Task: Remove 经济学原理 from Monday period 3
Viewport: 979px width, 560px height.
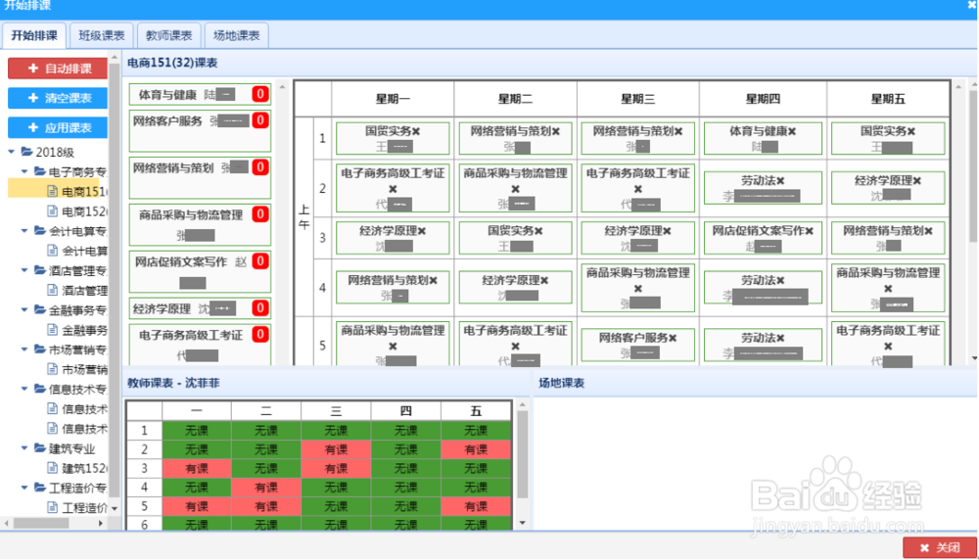Action: click(x=422, y=231)
